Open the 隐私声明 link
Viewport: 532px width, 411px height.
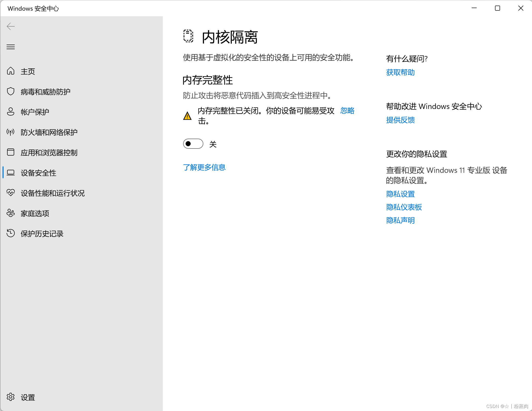[x=400, y=220]
